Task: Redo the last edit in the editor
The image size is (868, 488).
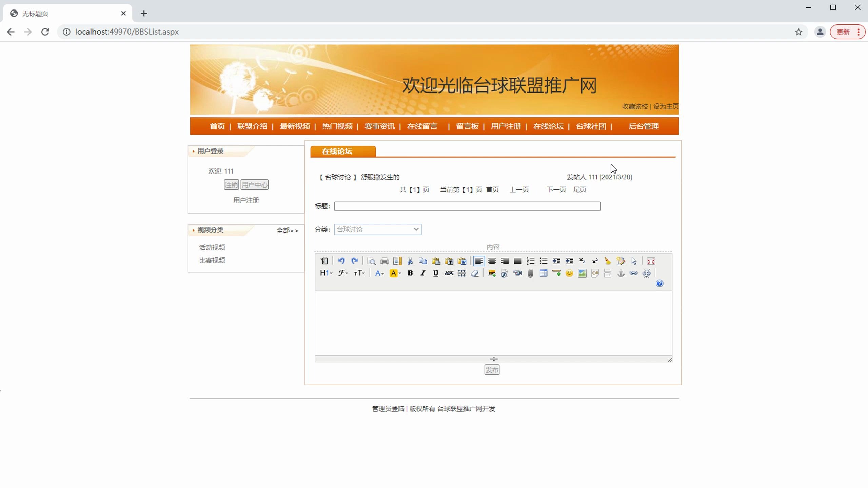Action: click(355, 261)
